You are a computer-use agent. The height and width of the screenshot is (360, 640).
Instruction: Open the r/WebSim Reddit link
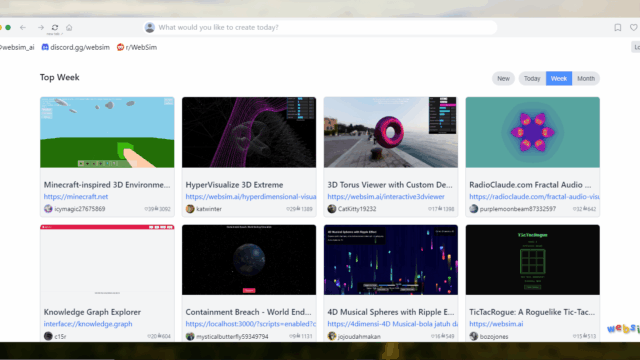click(137, 47)
